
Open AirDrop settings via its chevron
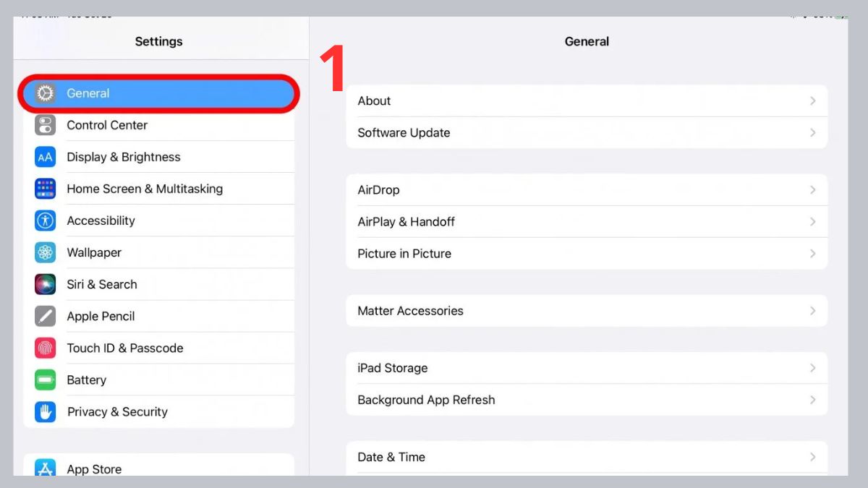pos(812,189)
